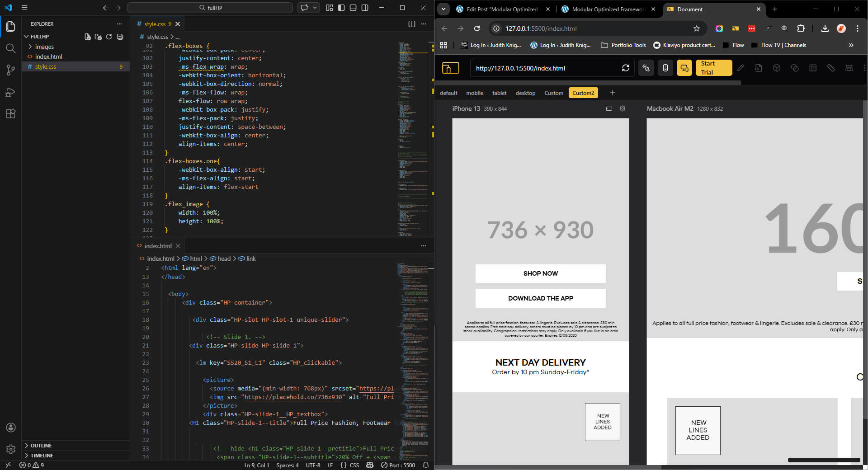Reload the responsive viewer URL

tap(626, 68)
